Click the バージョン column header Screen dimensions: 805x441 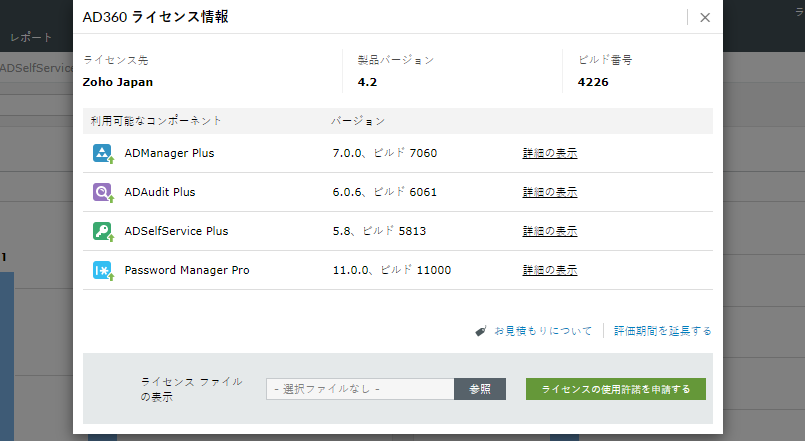358,121
